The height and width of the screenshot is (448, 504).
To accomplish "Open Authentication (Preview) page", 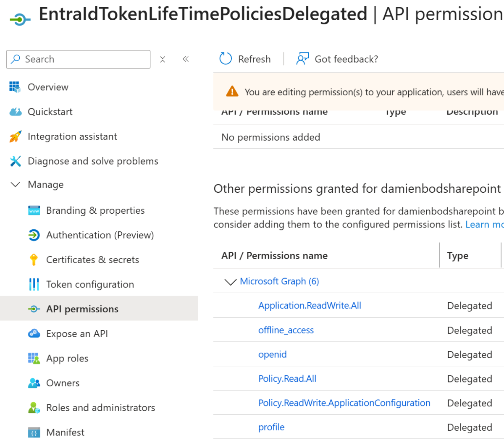I will 99,235.
